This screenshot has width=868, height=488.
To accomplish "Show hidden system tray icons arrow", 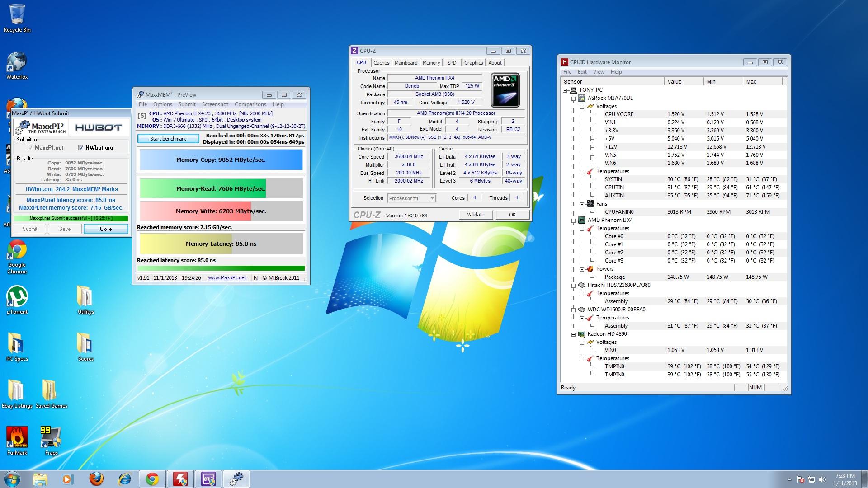I will click(789, 479).
